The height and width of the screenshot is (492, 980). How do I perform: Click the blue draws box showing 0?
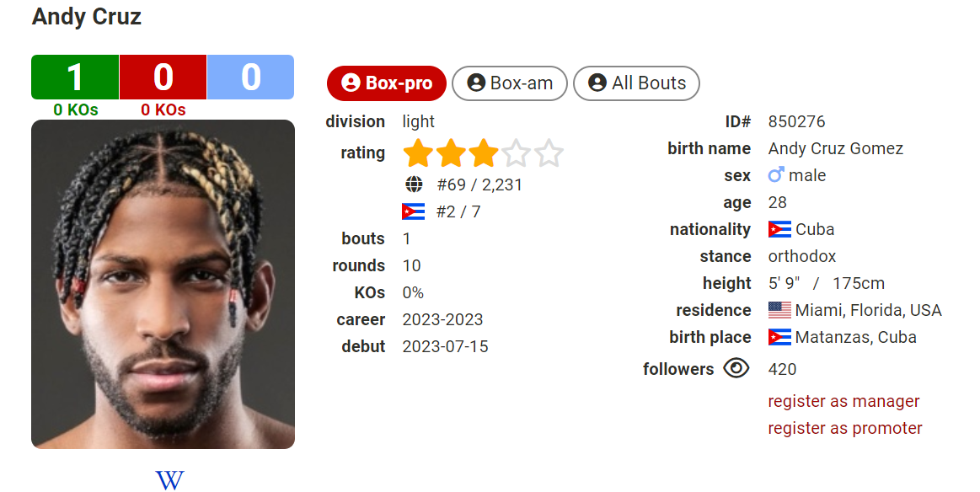coord(250,77)
